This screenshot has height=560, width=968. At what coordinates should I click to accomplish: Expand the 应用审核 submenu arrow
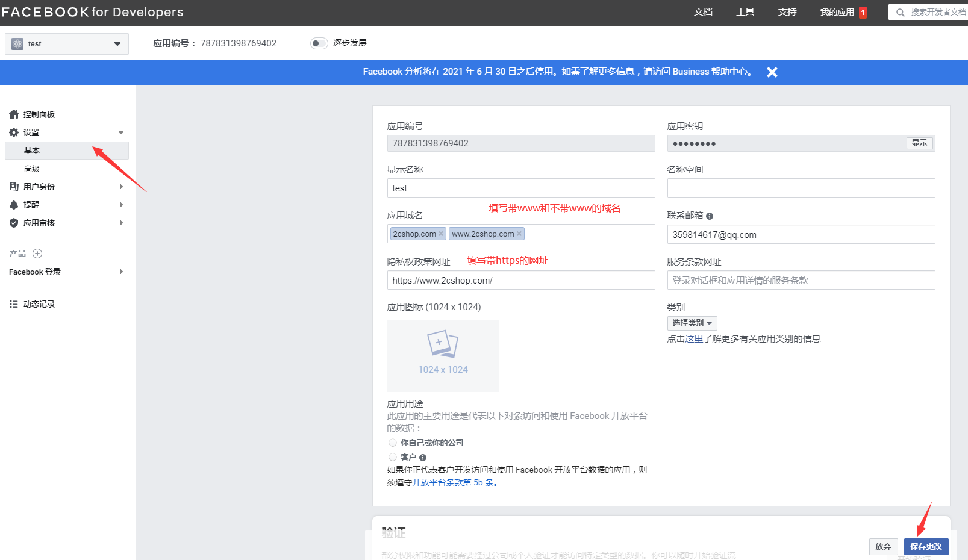(x=121, y=223)
